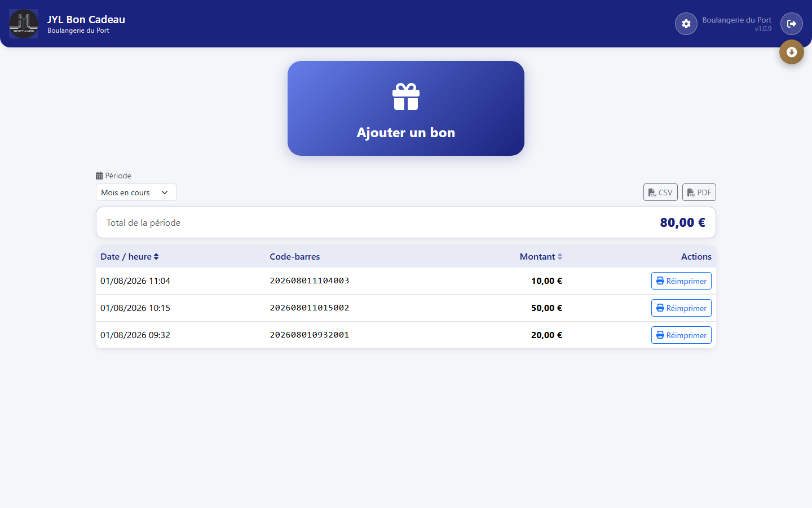Image resolution: width=812 pixels, height=508 pixels.
Task: Click the 20,00 € amount cell
Action: [546, 335]
